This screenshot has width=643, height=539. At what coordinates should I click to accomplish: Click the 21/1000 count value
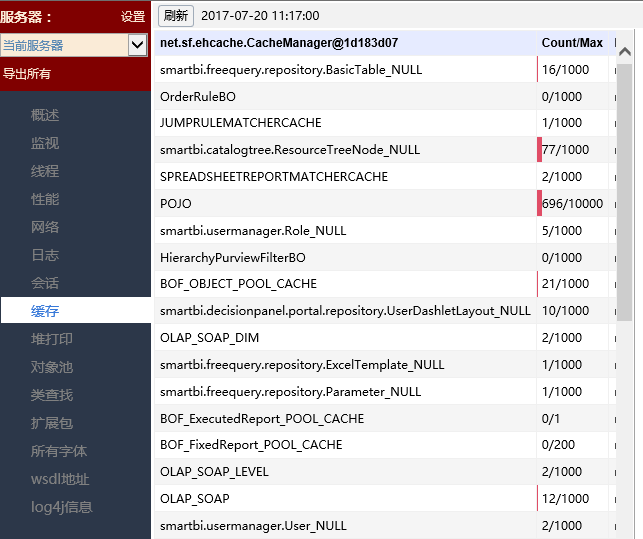[565, 284]
